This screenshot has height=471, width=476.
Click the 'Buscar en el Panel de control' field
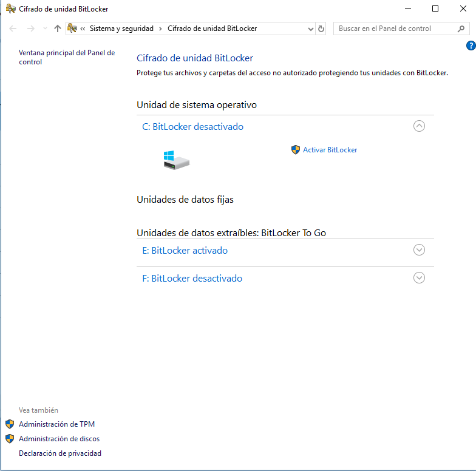(395, 29)
